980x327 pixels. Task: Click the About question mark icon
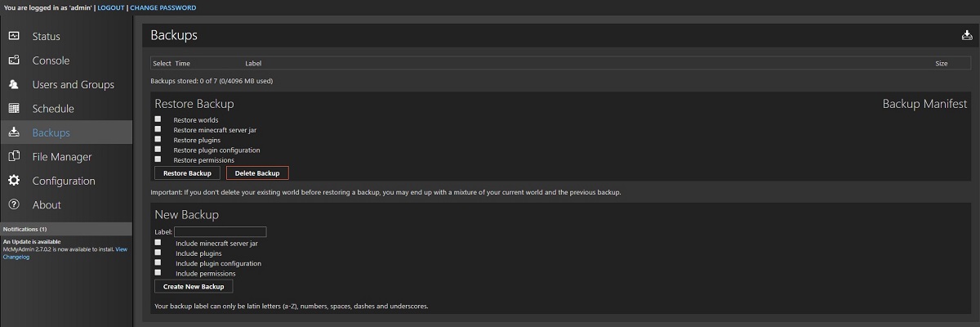(x=14, y=204)
